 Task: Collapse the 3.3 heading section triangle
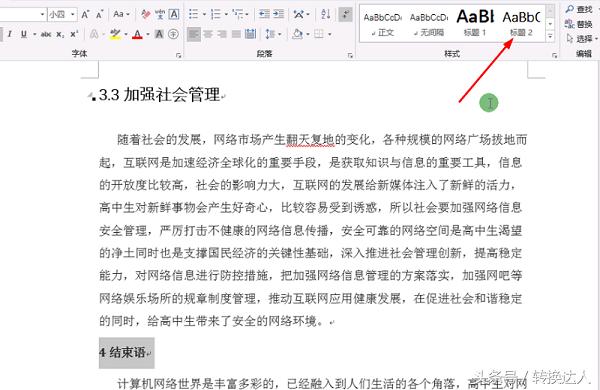tap(91, 95)
